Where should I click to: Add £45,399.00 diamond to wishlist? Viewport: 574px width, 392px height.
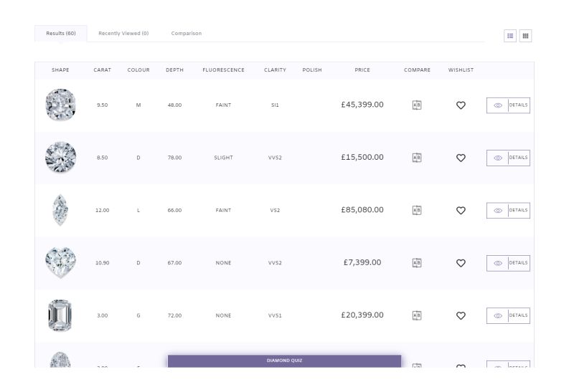pyautogui.click(x=461, y=105)
